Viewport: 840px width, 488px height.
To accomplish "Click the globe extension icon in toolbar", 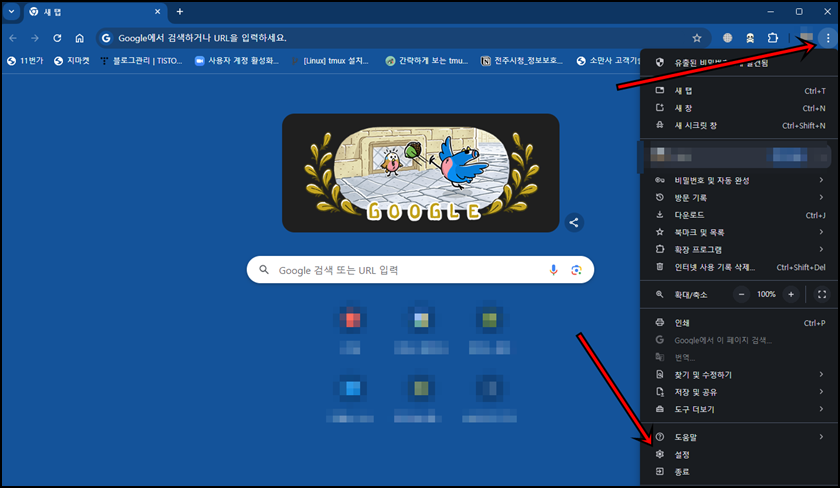I will [728, 38].
